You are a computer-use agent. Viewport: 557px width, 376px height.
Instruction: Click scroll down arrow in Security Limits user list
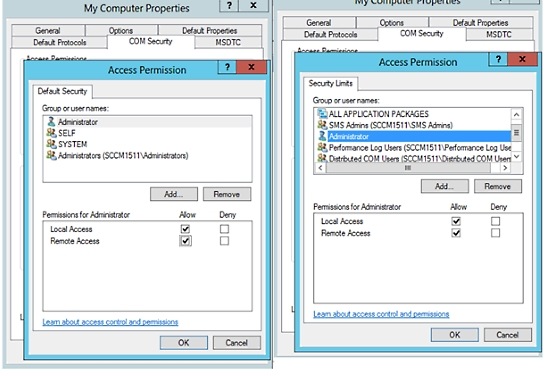tap(517, 156)
